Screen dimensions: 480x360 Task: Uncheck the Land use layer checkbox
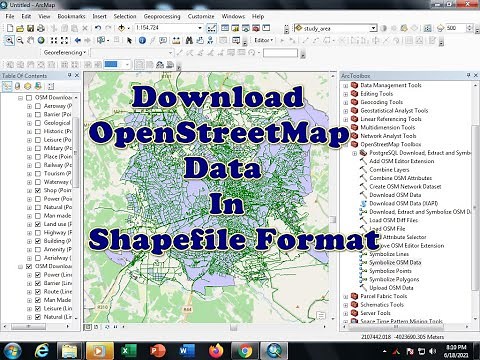pyautogui.click(x=38, y=224)
